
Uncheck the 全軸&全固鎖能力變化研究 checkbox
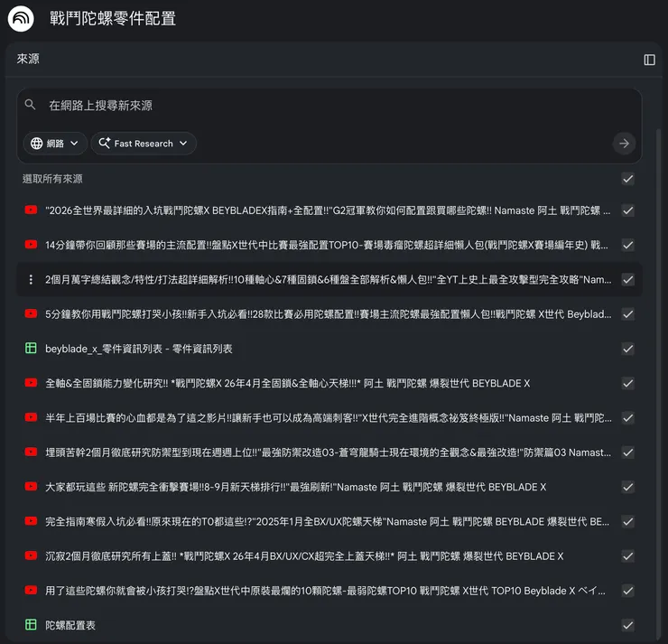[627, 383]
